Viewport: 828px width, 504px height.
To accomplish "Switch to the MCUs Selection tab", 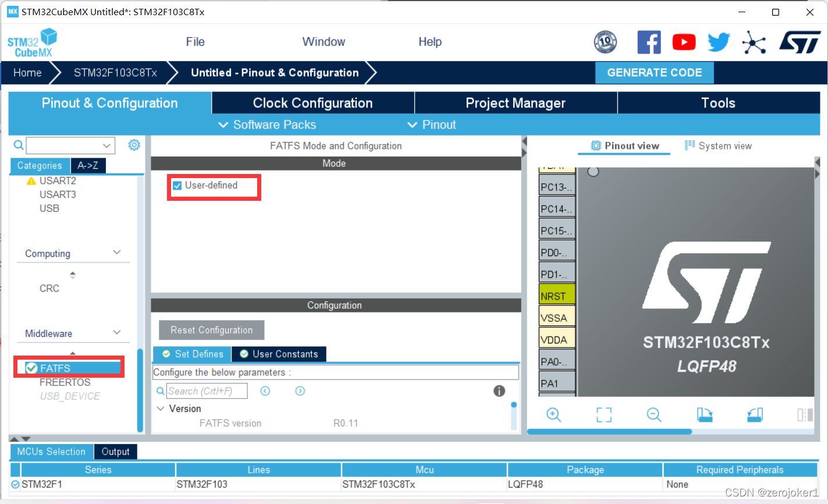I will click(51, 452).
